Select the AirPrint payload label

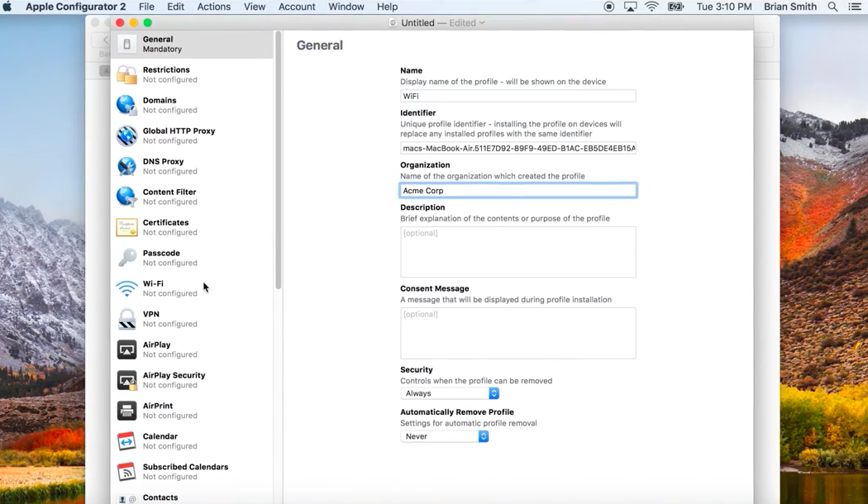pos(158,406)
